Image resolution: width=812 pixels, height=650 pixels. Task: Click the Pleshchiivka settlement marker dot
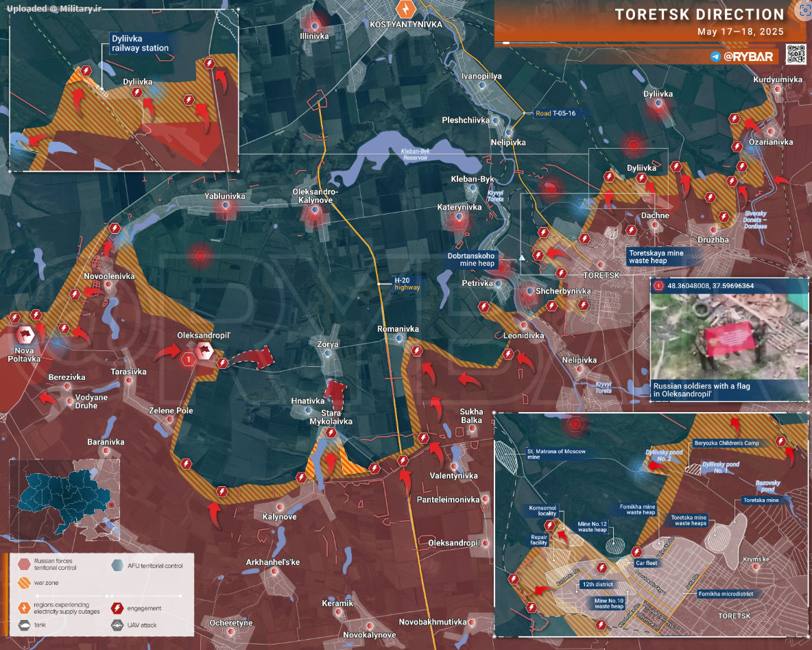click(496, 120)
